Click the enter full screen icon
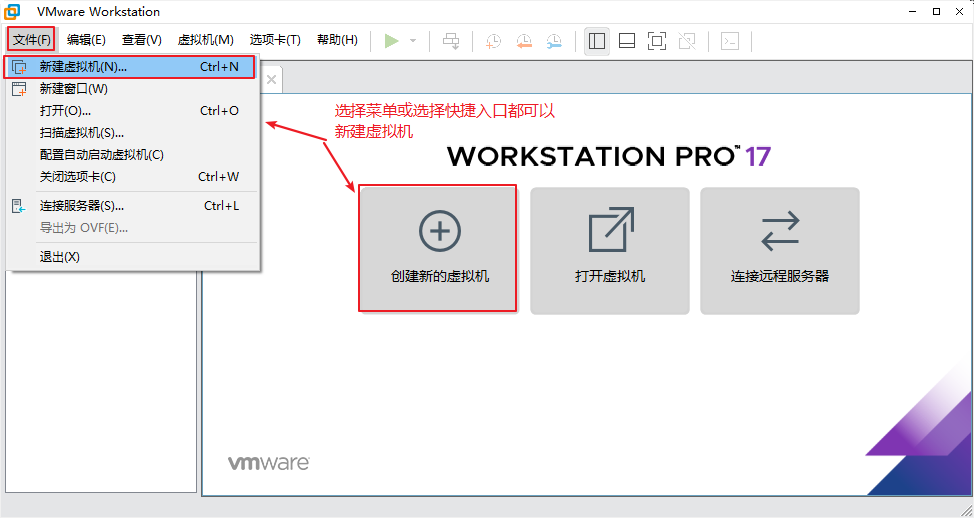The height and width of the screenshot is (518, 976). click(657, 41)
